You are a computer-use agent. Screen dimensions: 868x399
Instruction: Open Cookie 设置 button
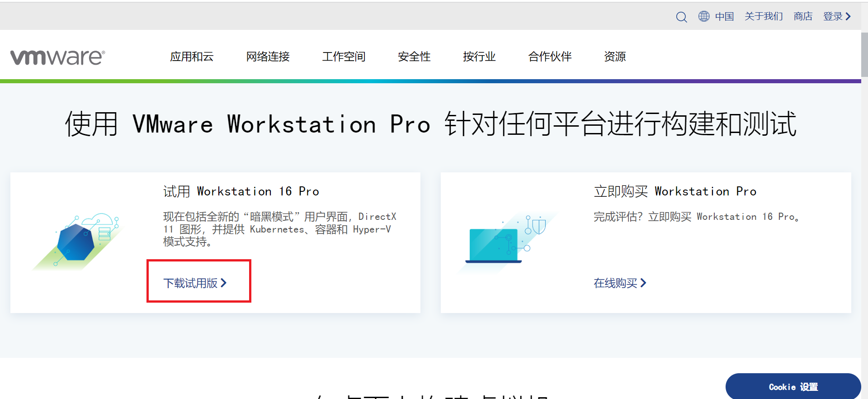[x=793, y=387]
